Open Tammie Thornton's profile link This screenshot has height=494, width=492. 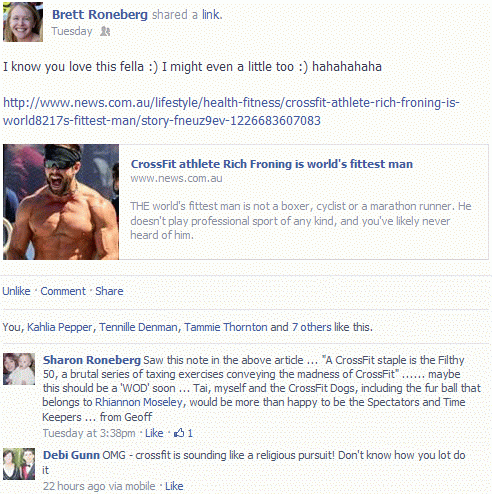coord(226,327)
